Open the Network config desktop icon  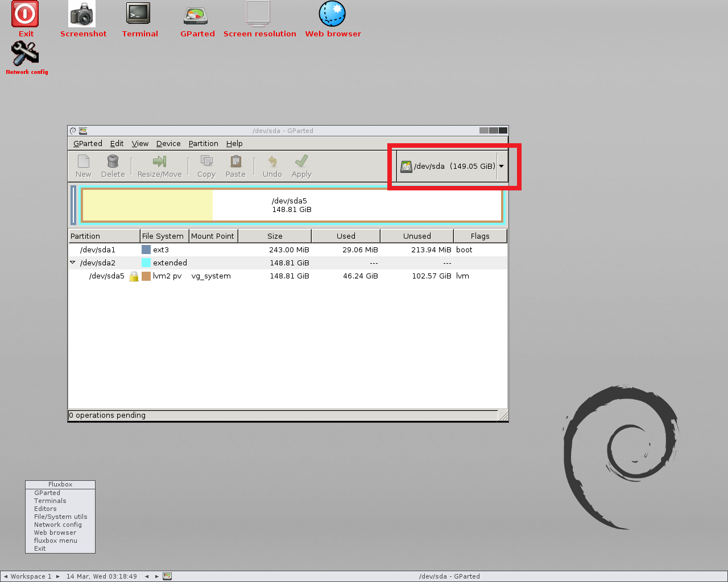tap(25, 54)
